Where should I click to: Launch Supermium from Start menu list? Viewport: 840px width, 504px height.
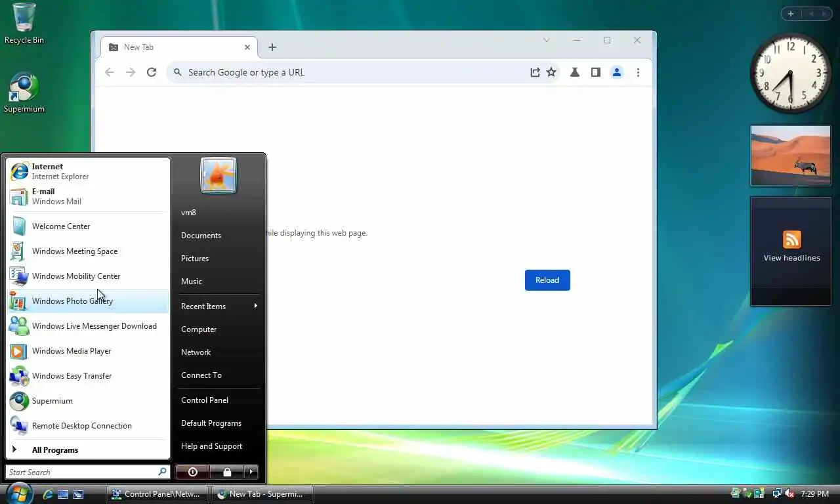(88, 401)
